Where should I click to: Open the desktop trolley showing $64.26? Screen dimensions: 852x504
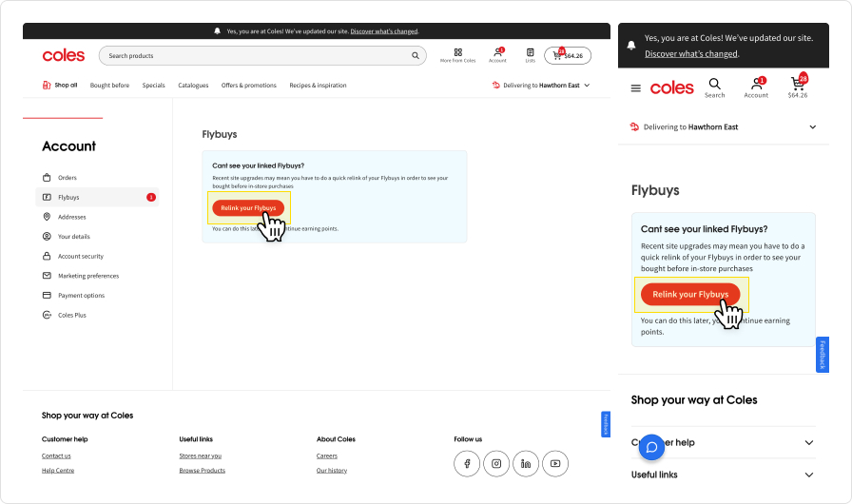click(568, 55)
